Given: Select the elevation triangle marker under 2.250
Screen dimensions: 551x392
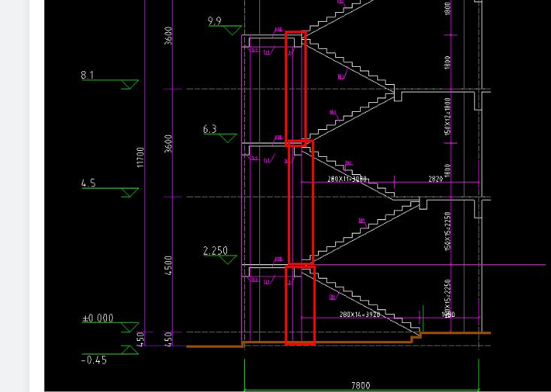Looking at the screenshot, I should pyautogui.click(x=228, y=260).
